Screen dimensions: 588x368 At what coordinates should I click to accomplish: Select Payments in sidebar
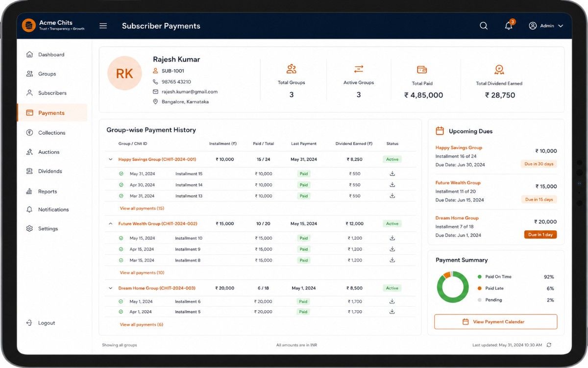(x=52, y=113)
